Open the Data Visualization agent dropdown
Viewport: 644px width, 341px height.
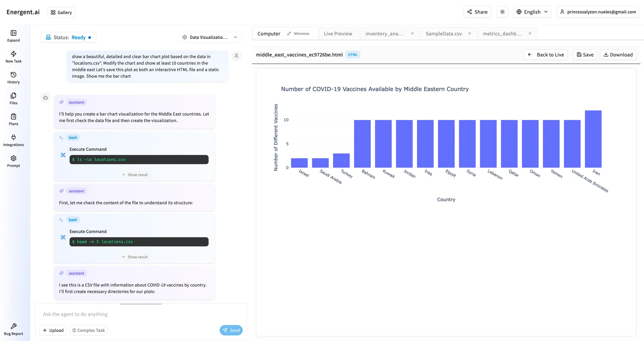pos(210,37)
